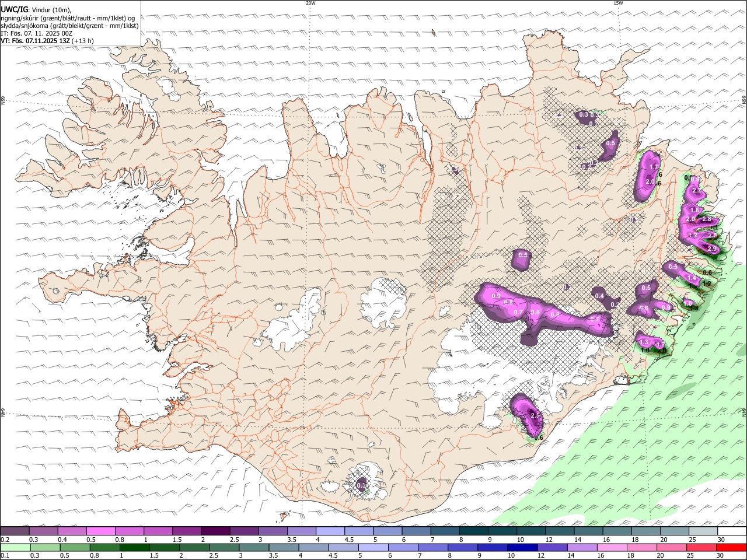The image size is (747, 560).
Task: Click the snow scale swatch between 3 and 3.5
Action: coord(273,531)
